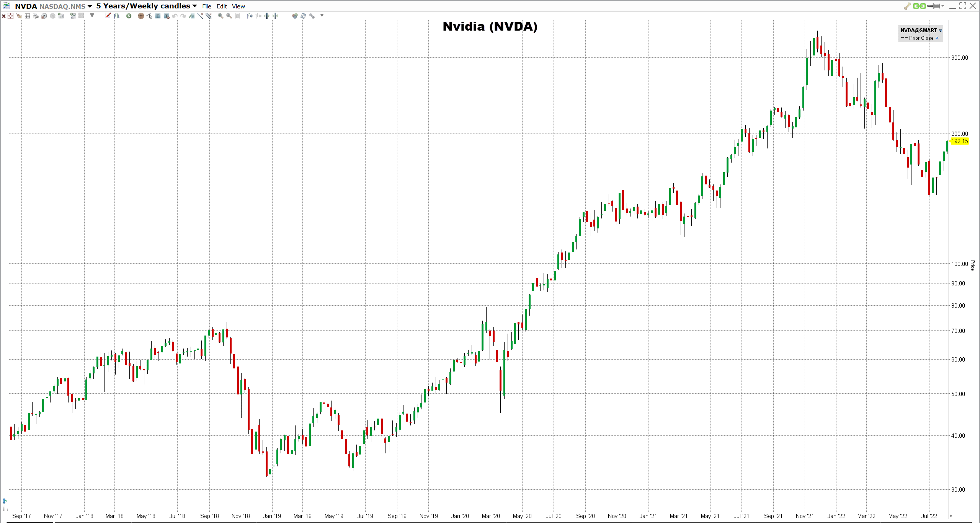Click the compress bar spacing icon
The image size is (980, 523).
coord(275,16)
